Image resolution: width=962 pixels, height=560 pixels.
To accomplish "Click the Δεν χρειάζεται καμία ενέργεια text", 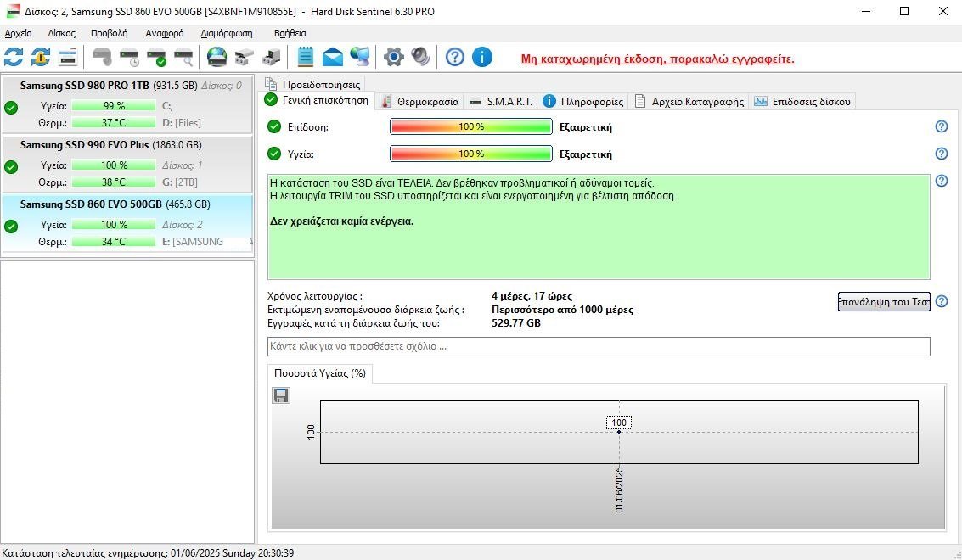I will pos(341,221).
